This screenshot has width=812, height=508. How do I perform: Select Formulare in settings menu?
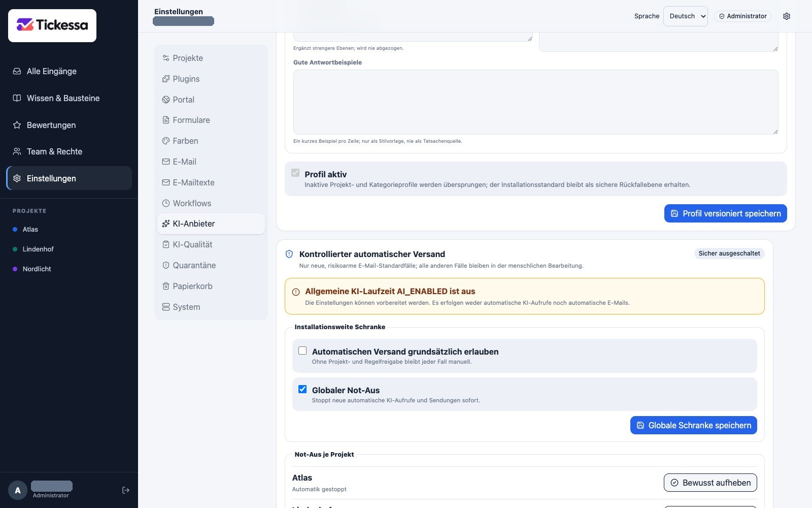point(211,120)
